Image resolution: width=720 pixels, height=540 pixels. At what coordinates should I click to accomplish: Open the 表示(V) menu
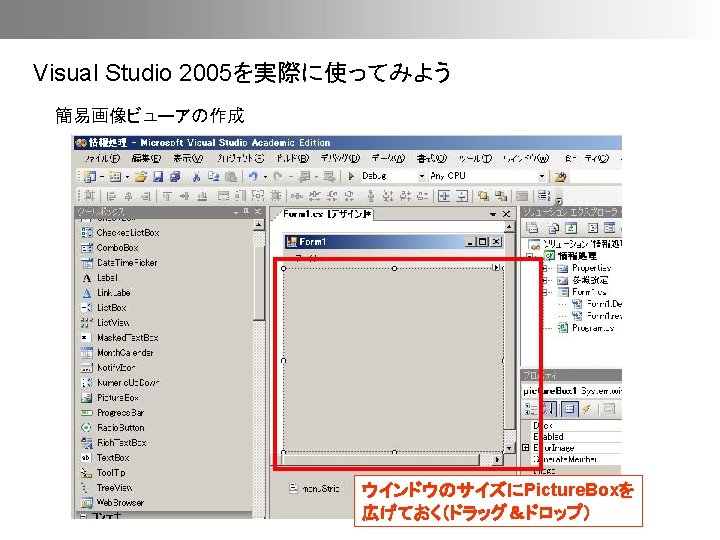click(188, 158)
